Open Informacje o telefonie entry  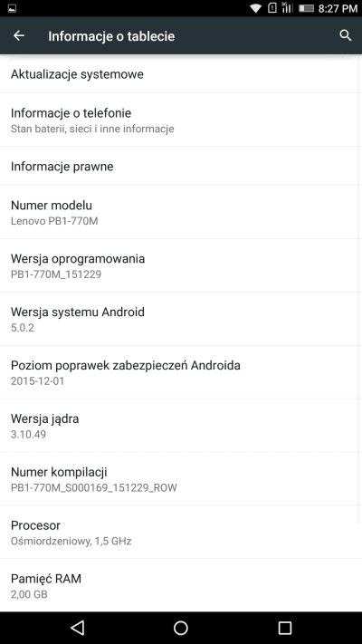(181, 120)
